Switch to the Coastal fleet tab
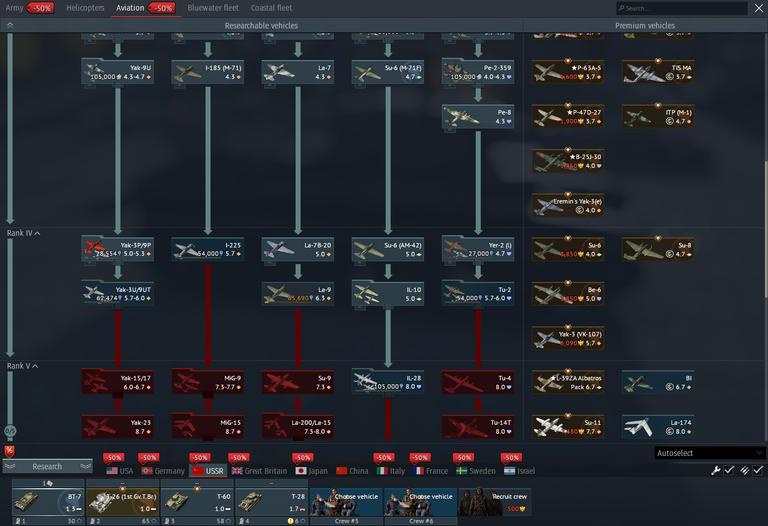Screen dimensions: 768x526 click(x=271, y=8)
